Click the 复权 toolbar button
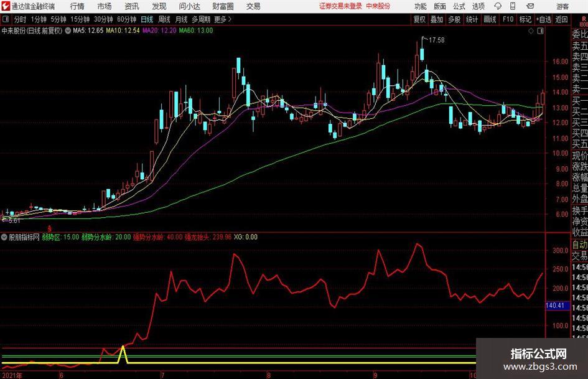Screen dimensions: 588x379 point(419,19)
